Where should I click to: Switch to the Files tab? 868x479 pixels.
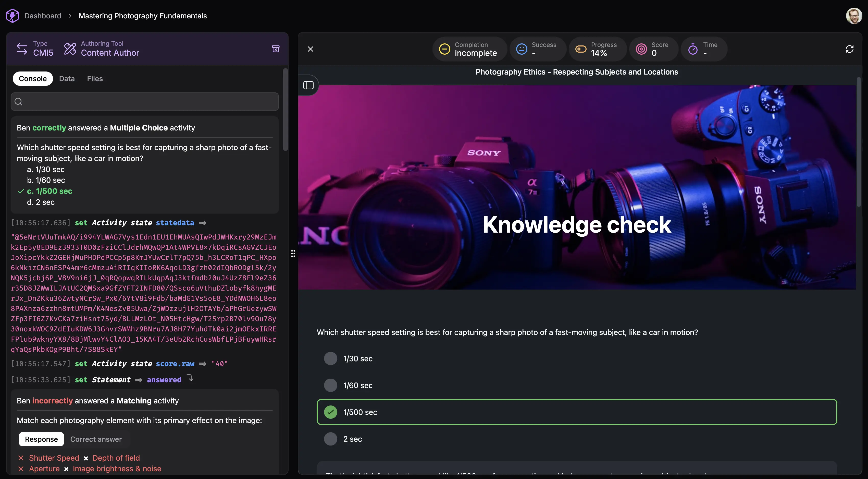coord(95,79)
